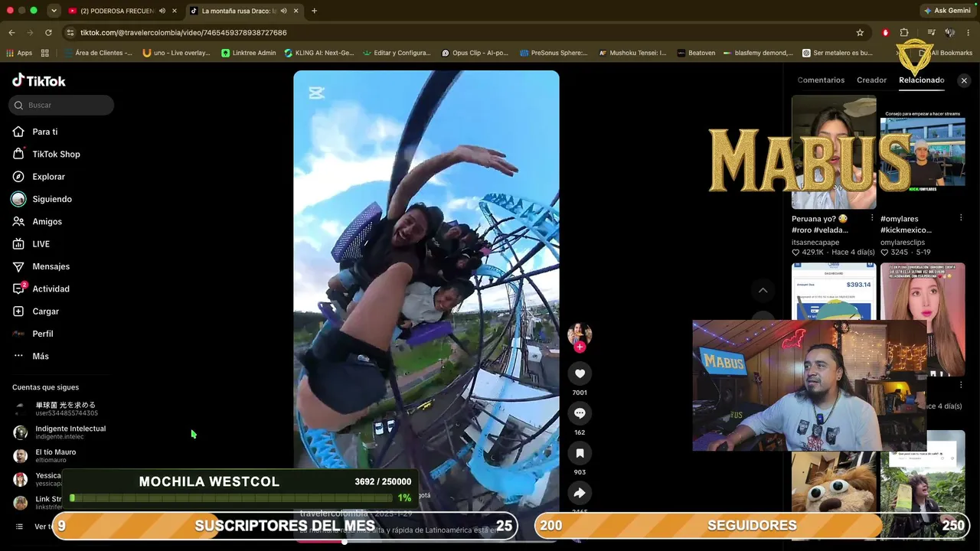
Task: Open Mensajes in the sidebar
Action: tap(51, 266)
